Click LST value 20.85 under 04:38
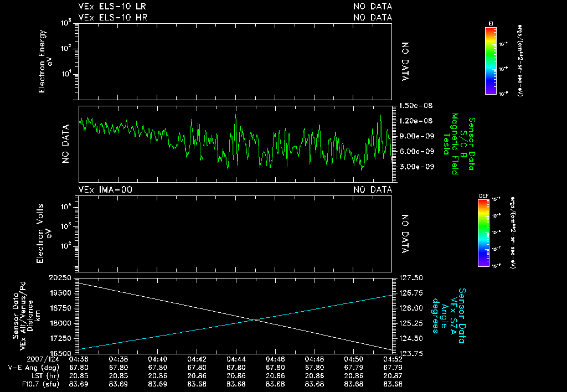The image size is (567, 392). 118,376
